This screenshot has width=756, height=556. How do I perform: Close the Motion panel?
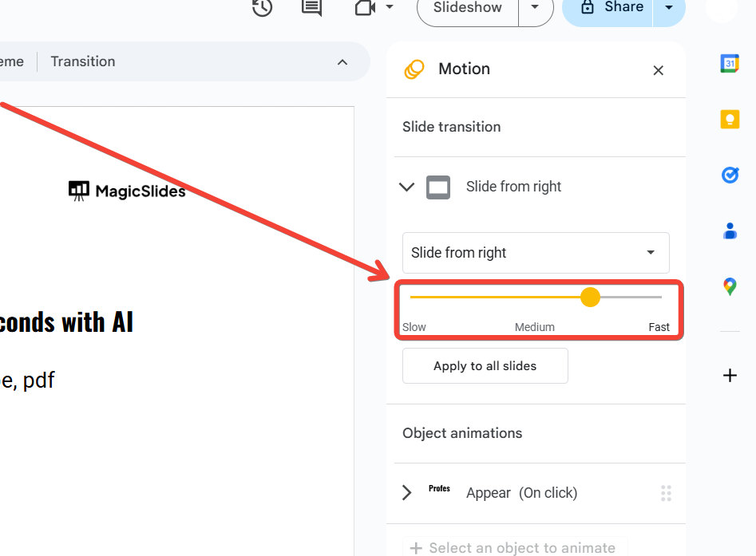click(x=659, y=70)
